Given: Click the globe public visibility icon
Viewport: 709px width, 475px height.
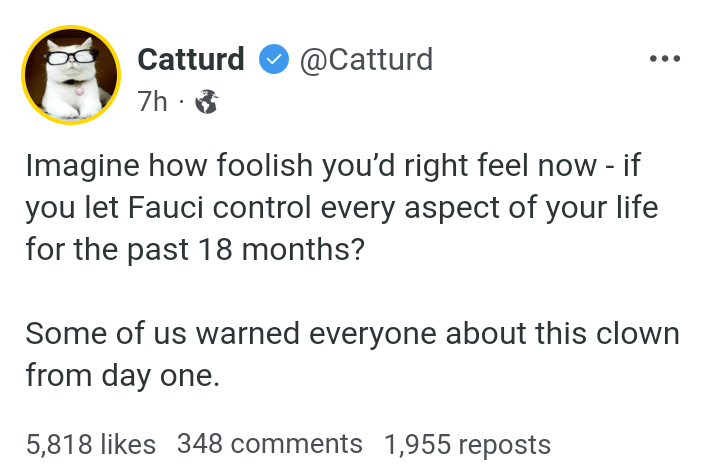Looking at the screenshot, I should tap(207, 102).
